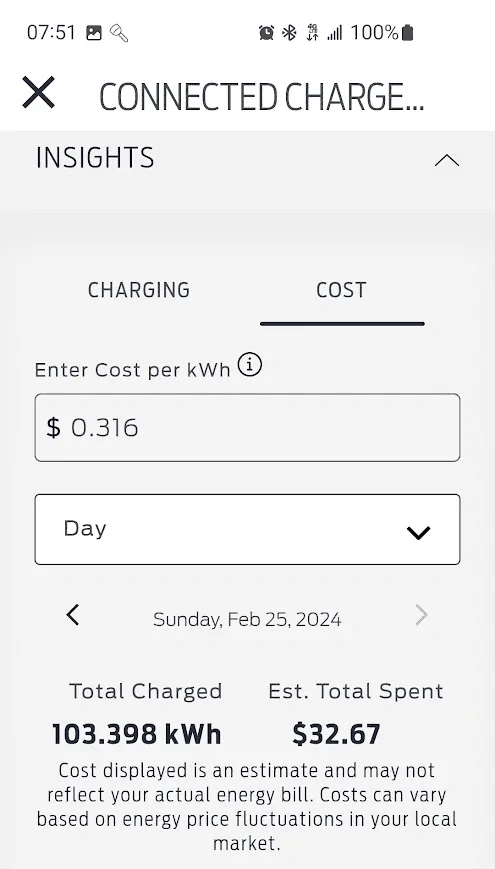The width and height of the screenshot is (495, 869).
Task: Go to next day with right arrow
Action: [422, 615]
